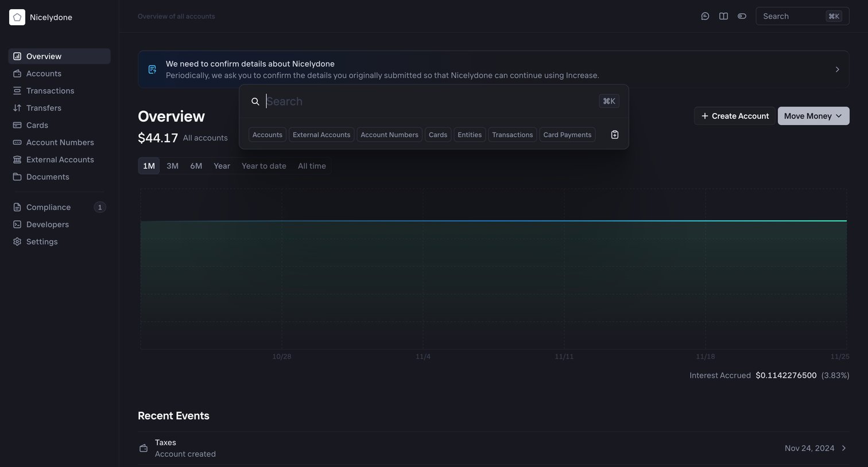Open the documentation book icon
This screenshot has width=868, height=467.
[723, 16]
